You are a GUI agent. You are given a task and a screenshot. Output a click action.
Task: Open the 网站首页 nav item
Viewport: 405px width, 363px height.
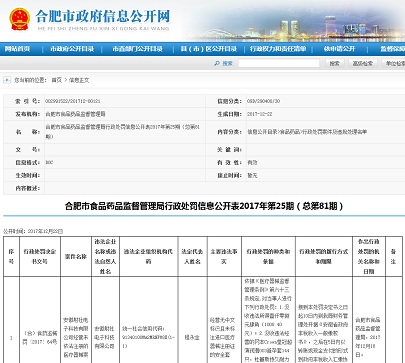(17, 49)
